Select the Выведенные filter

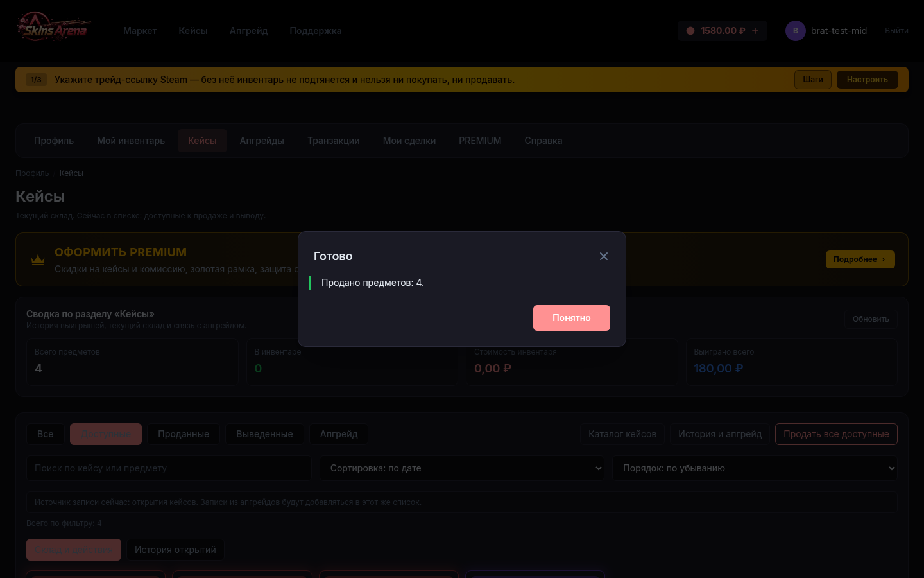pos(264,434)
